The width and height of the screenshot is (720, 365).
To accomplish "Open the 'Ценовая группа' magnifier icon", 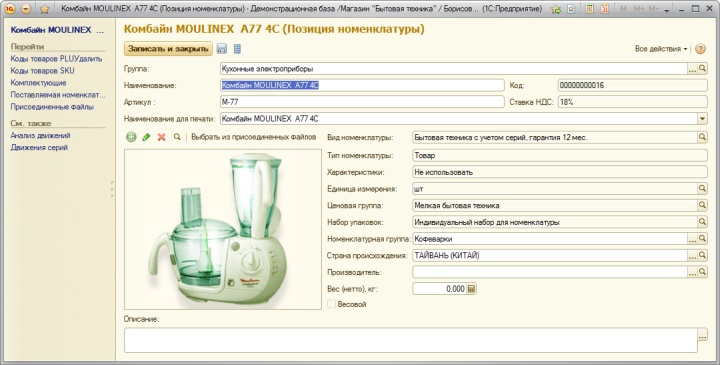I will coord(702,205).
